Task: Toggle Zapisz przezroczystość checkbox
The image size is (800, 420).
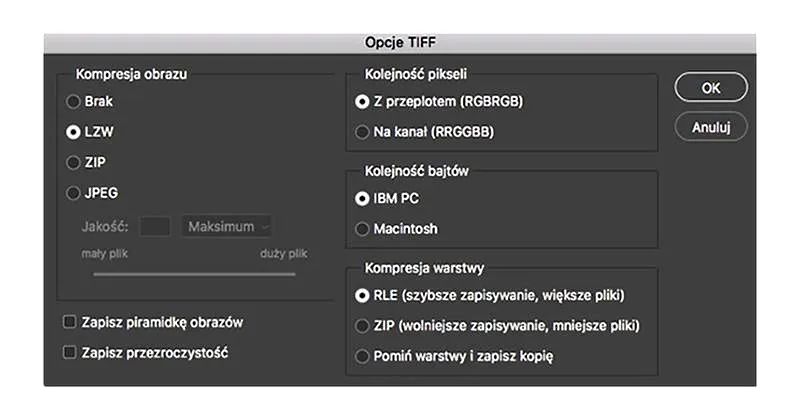Action: click(x=69, y=352)
